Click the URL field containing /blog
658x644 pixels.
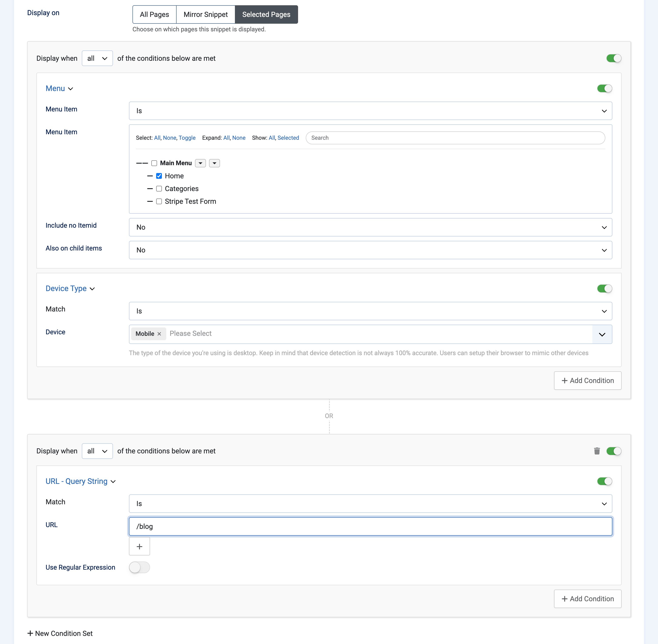point(370,526)
